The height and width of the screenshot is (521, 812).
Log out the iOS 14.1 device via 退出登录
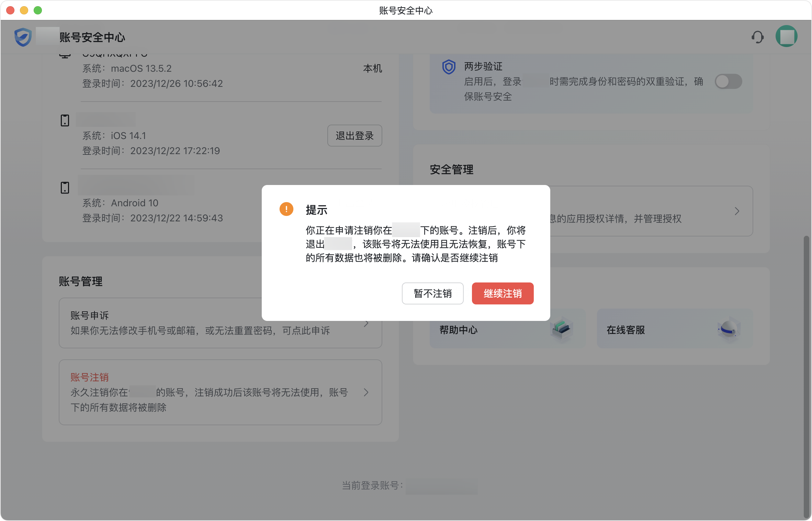click(x=354, y=136)
